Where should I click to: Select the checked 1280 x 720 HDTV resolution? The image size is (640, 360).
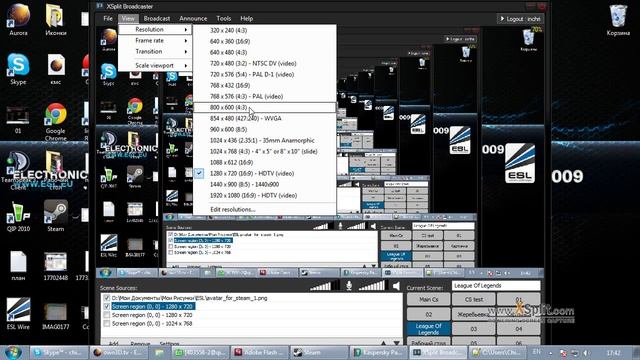click(x=264, y=173)
